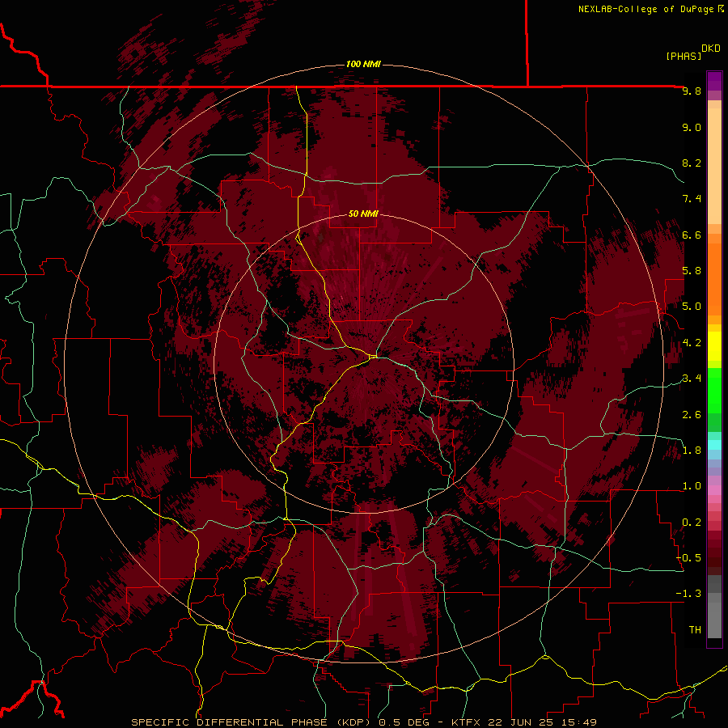Click the -0.5 legend value
The height and width of the screenshot is (728, 728).
(x=689, y=557)
